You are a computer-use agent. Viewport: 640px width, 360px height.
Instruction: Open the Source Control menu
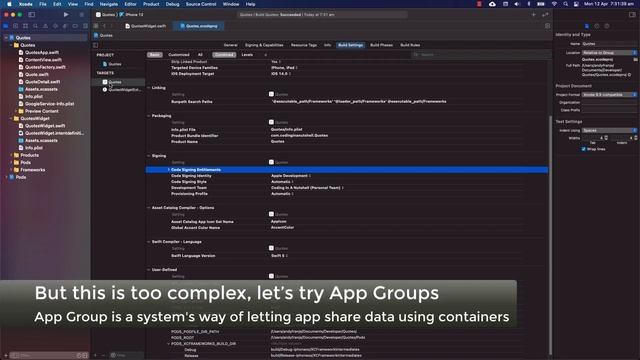point(201,4)
